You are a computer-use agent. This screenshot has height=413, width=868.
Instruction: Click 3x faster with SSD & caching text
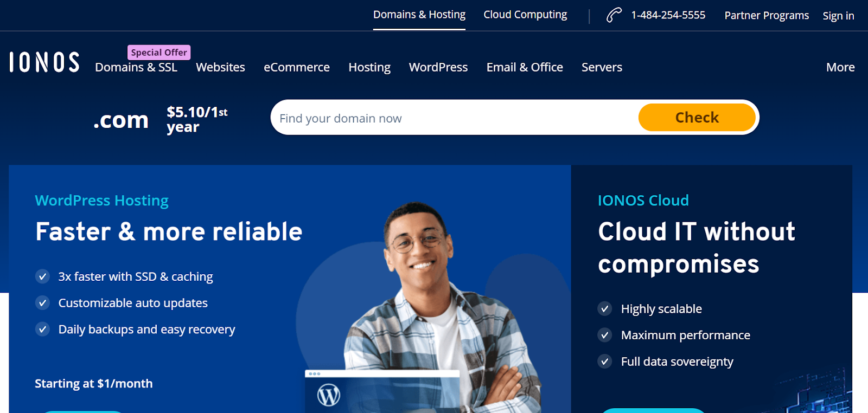(x=136, y=276)
